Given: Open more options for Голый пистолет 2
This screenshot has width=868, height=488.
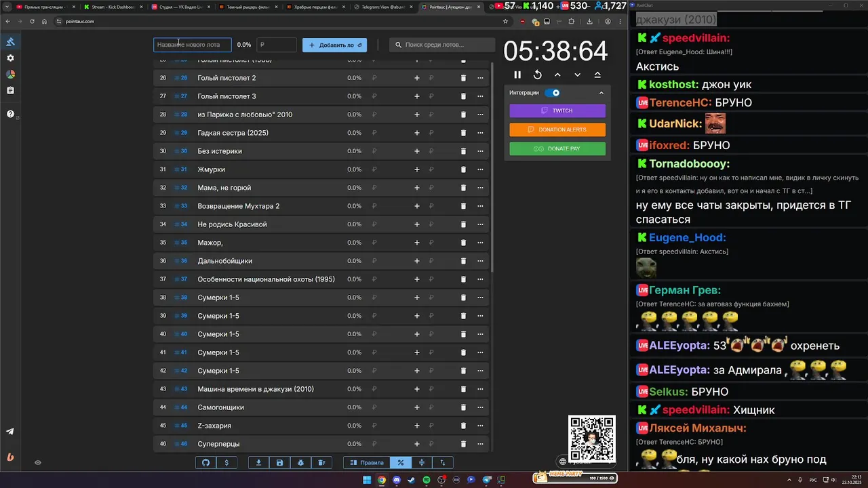Looking at the screenshot, I should click(x=480, y=78).
